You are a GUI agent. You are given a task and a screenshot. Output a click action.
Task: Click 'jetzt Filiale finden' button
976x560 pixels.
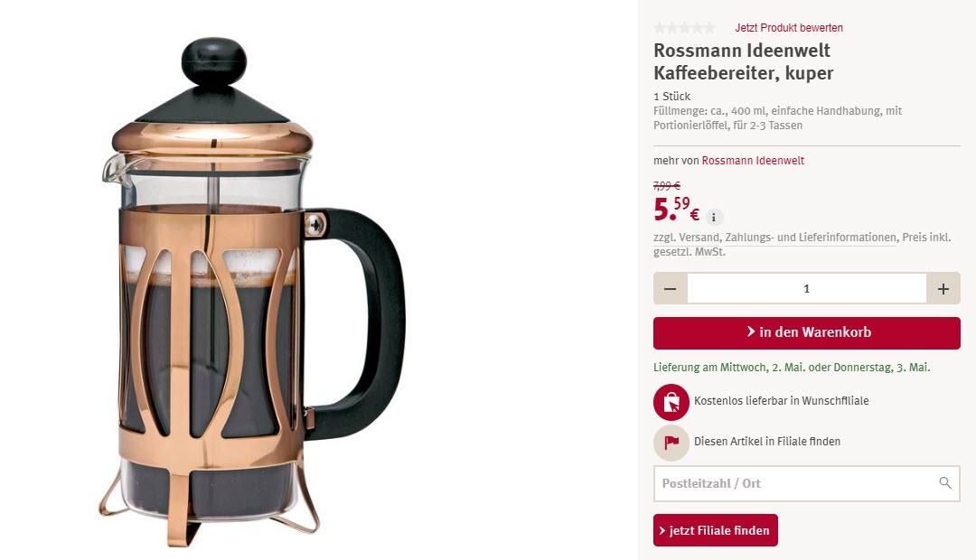pos(715,530)
